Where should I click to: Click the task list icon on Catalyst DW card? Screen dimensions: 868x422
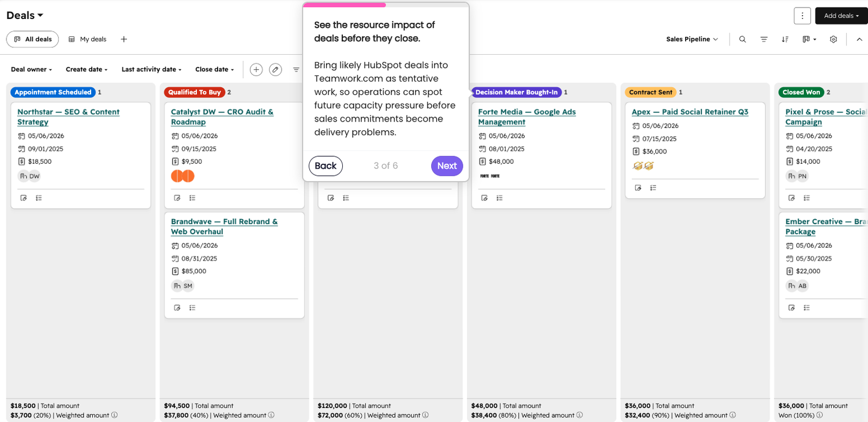pos(192,198)
